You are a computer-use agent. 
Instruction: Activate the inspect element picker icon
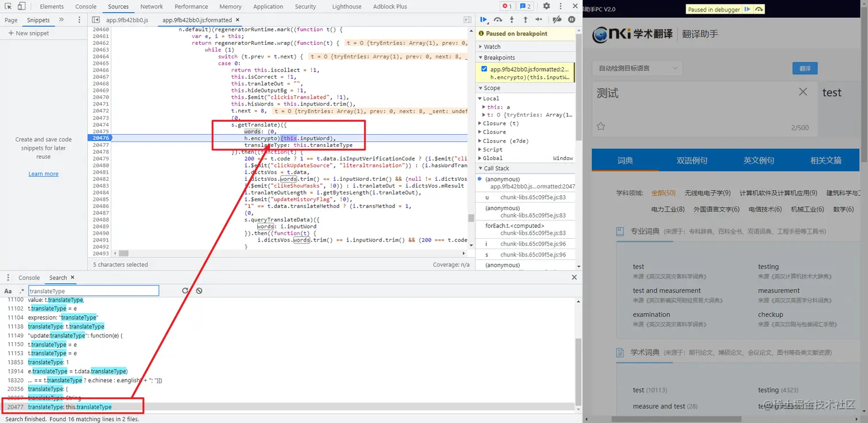click(7, 6)
